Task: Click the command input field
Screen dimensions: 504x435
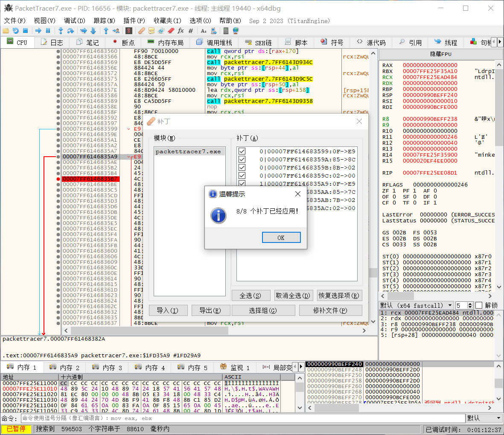Action: point(243,418)
